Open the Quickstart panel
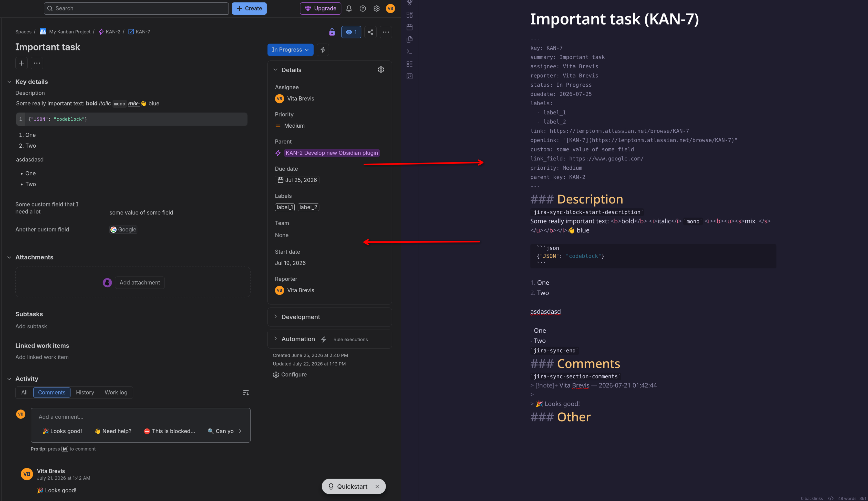 click(x=348, y=487)
